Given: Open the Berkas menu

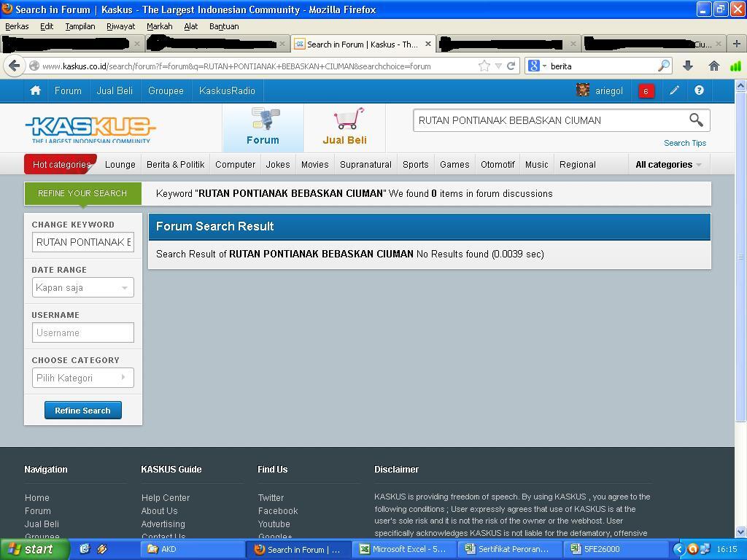Looking at the screenshot, I should coord(17,26).
